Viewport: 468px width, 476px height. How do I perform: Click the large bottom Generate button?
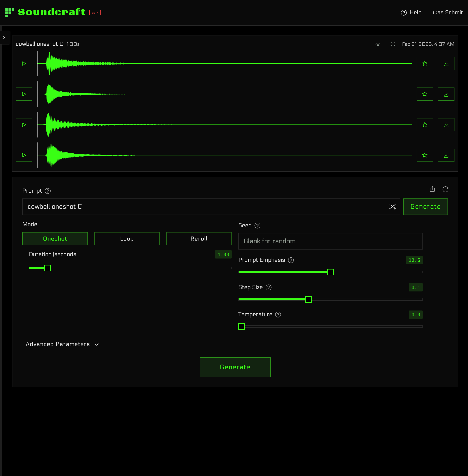[x=235, y=367]
